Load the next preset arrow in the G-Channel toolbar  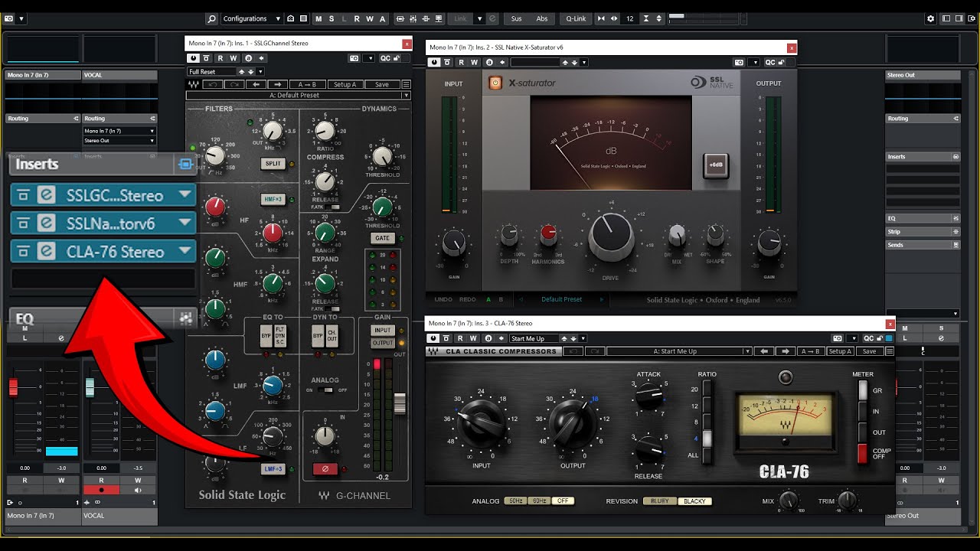[277, 84]
